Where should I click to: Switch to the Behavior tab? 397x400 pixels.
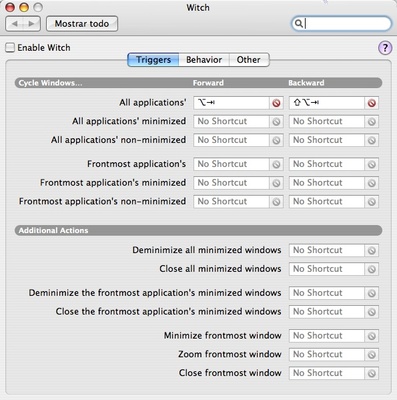point(204,60)
